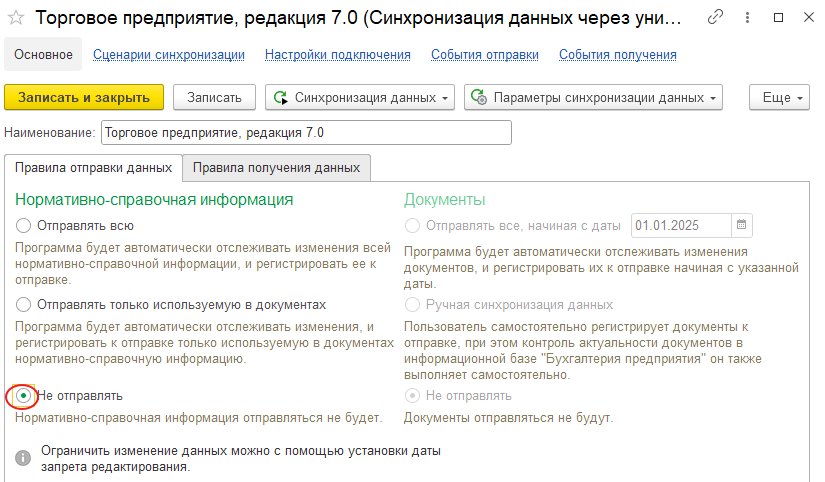Click 'Записать и закрыть' button
Screen dimensions: 825x482
[x=84, y=97]
